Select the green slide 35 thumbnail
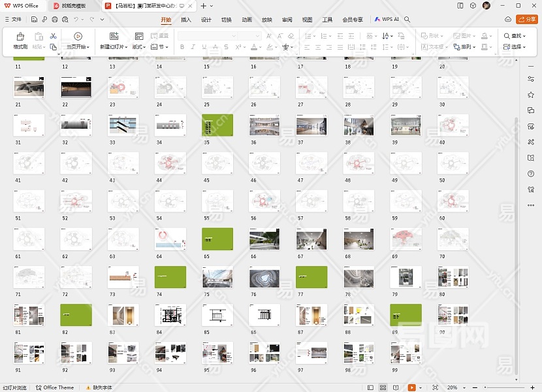 coord(217,124)
